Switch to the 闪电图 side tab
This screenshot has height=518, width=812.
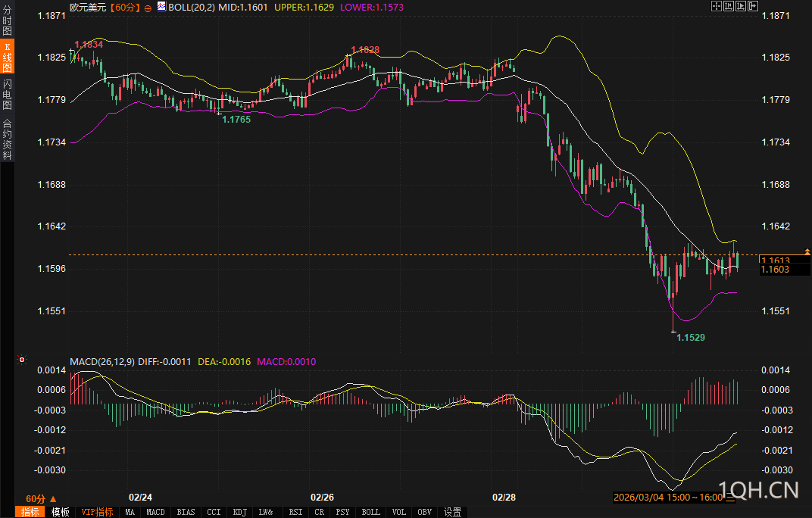[x=7, y=93]
